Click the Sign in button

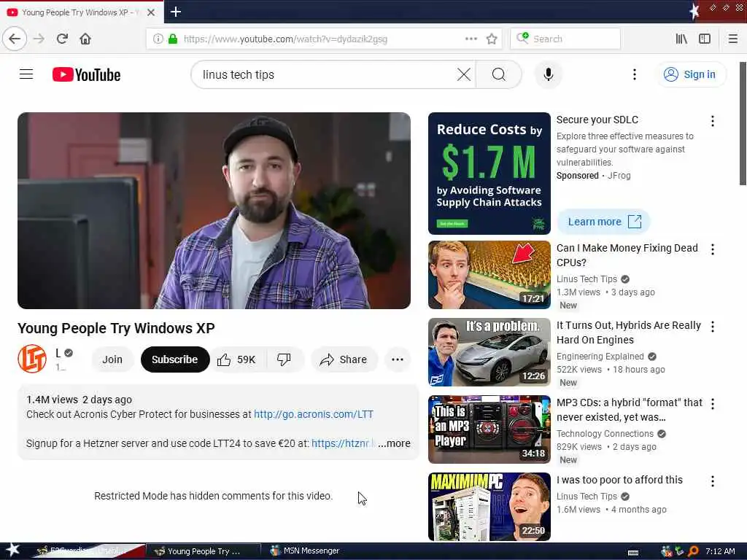pyautogui.click(x=691, y=74)
